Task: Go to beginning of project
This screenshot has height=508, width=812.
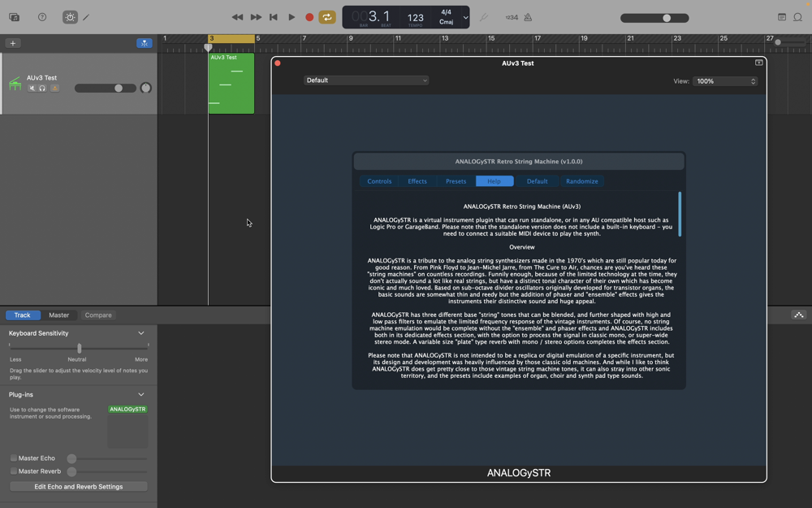Action: click(x=274, y=17)
